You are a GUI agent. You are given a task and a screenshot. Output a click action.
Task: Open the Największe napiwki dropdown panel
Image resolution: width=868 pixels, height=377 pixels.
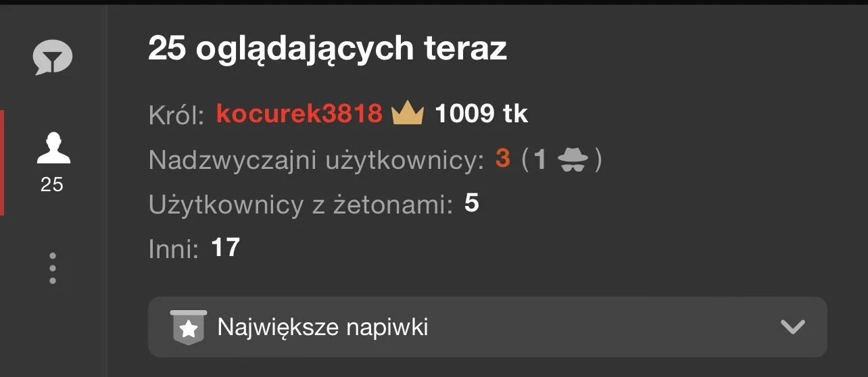[487, 327]
